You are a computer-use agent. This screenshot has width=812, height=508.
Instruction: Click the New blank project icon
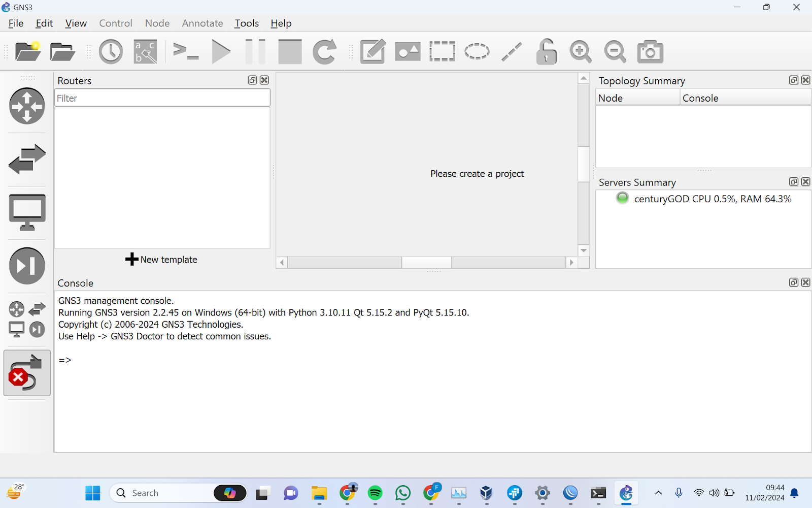pos(28,51)
